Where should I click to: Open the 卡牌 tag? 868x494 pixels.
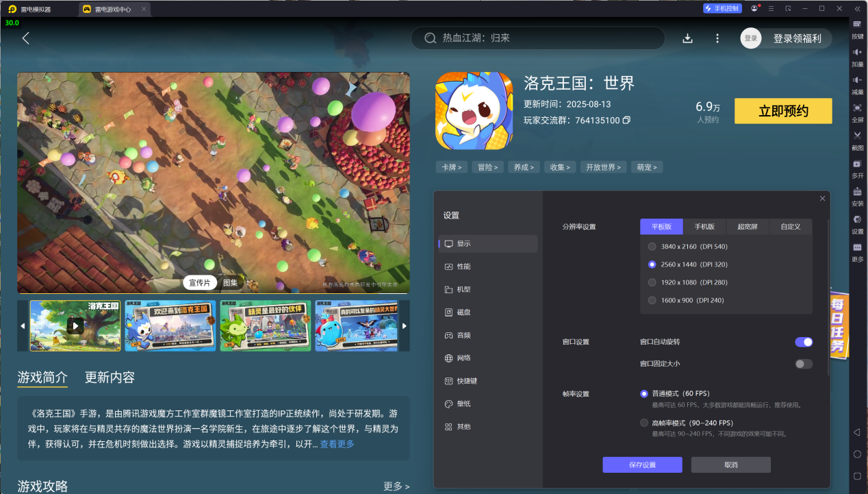tap(451, 167)
